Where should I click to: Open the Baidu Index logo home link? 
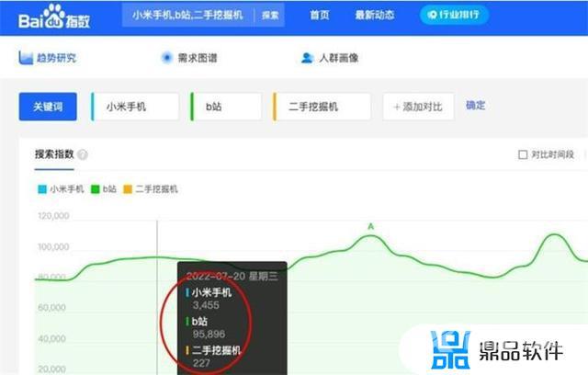pyautogui.click(x=54, y=17)
